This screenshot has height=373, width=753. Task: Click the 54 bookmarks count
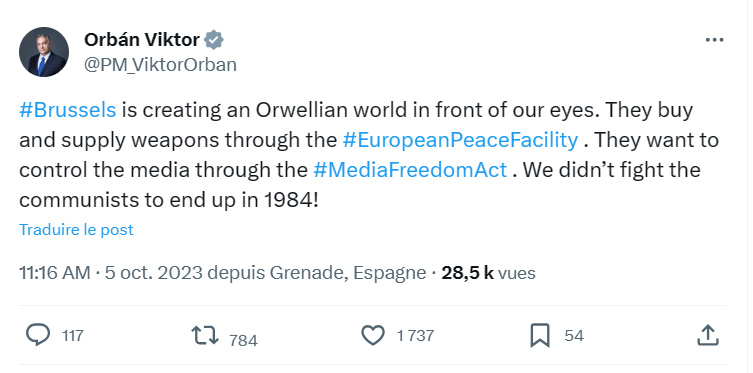574,336
